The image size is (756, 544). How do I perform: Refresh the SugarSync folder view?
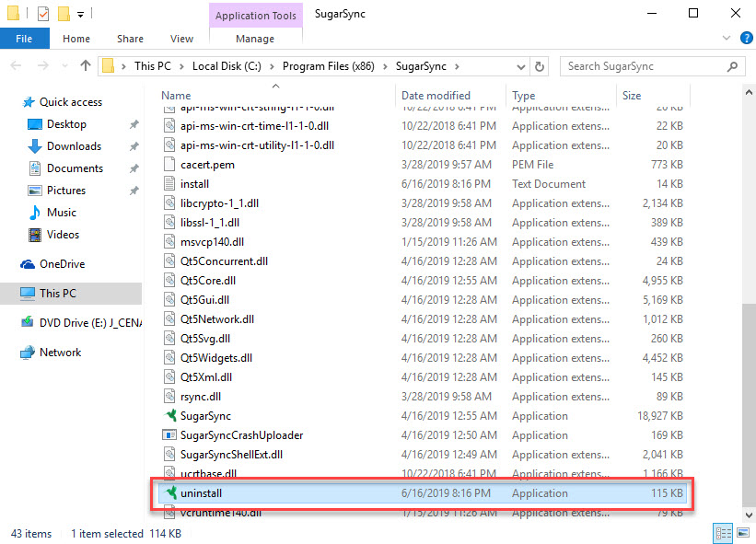(x=540, y=66)
